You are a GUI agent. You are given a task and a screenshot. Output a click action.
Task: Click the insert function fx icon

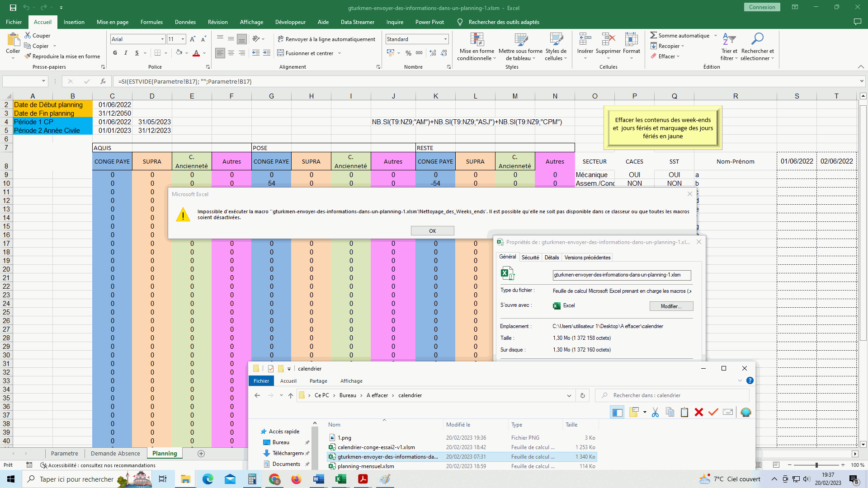[103, 81]
